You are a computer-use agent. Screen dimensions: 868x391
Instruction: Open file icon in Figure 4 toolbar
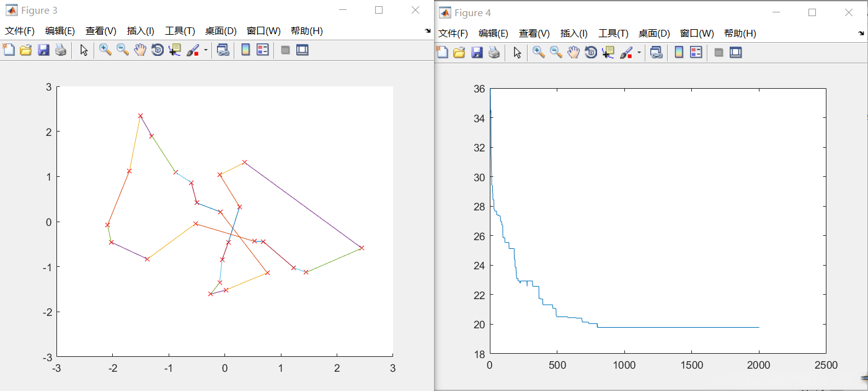(459, 52)
